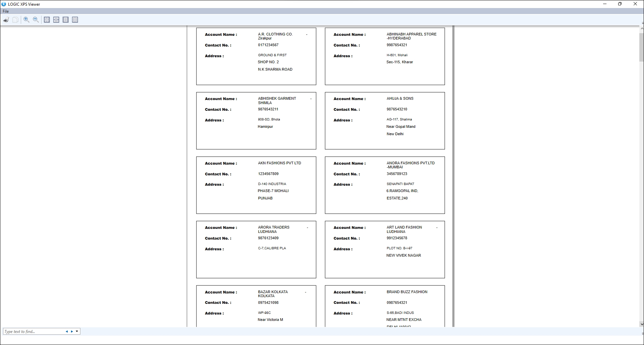The width and height of the screenshot is (644, 345).
Task: Find next match with the right arrow
Action: [x=72, y=332]
